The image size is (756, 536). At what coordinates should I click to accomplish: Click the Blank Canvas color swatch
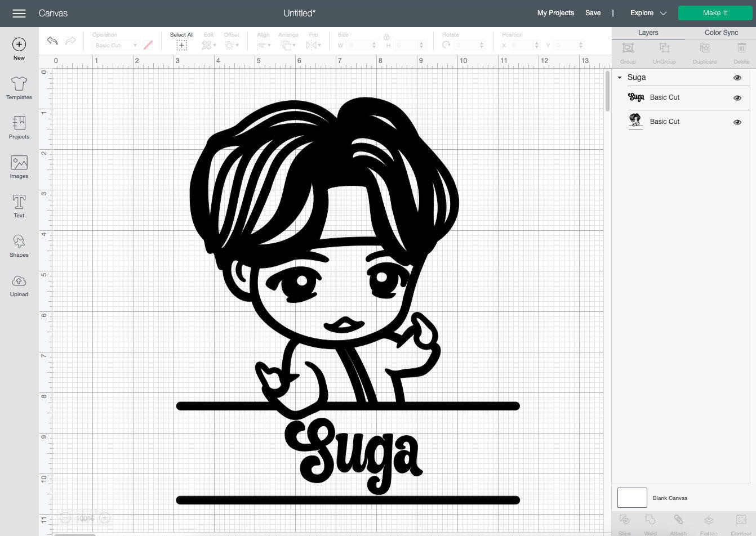632,498
